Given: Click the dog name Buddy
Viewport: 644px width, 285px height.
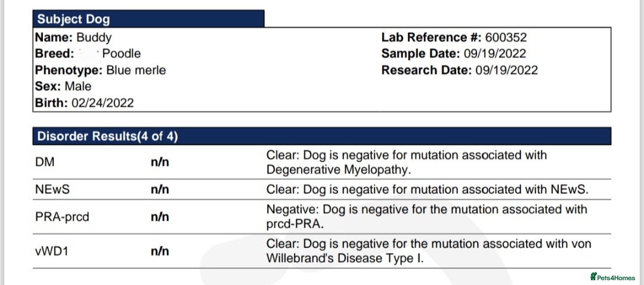Looking at the screenshot, I should pos(94,38).
